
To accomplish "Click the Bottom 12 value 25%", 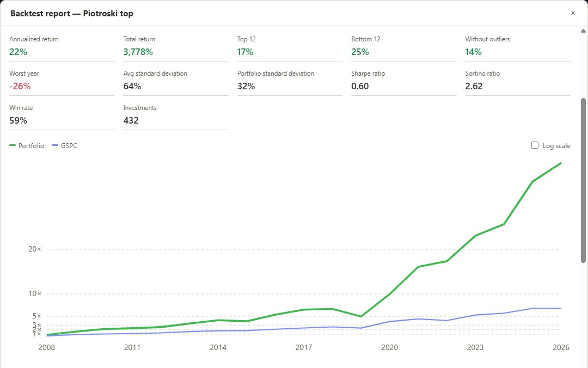I will (x=360, y=52).
